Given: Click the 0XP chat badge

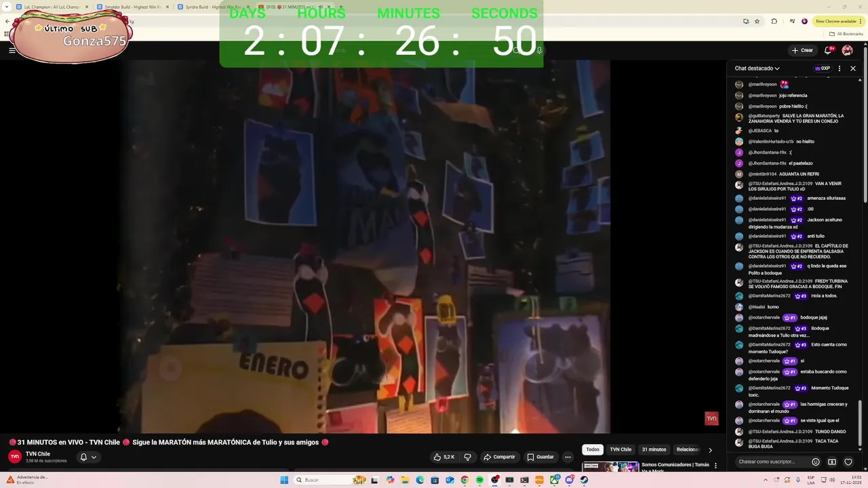Looking at the screenshot, I should [822, 68].
